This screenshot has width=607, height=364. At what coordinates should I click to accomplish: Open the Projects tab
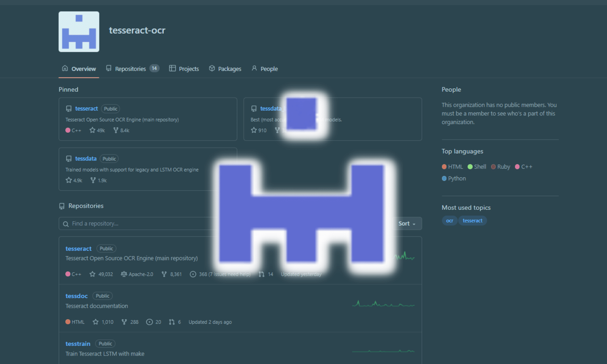pos(189,68)
